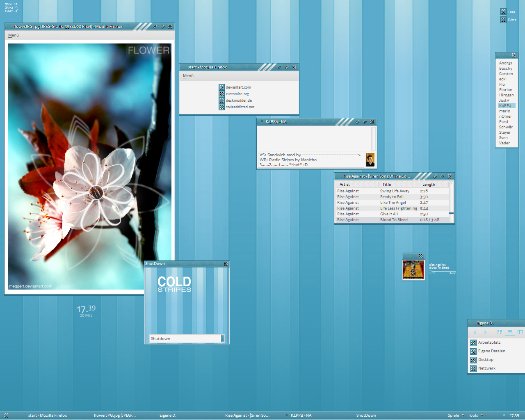Select the Netzwerk entry in the explorer
This screenshot has height=420, width=525.
[x=486, y=368]
